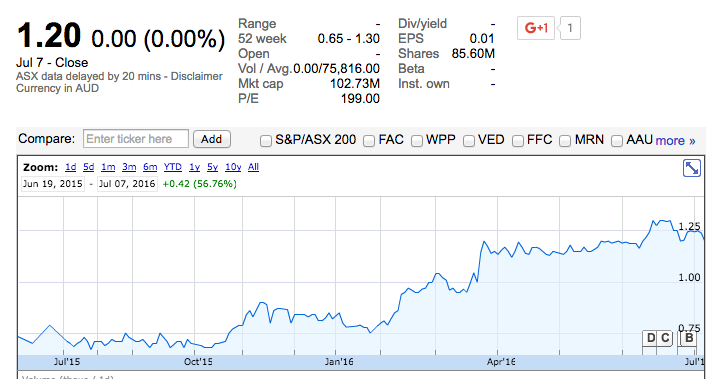Edit the Jun 19, 2015 start date
This screenshot has width=716, height=379.
pos(53,184)
